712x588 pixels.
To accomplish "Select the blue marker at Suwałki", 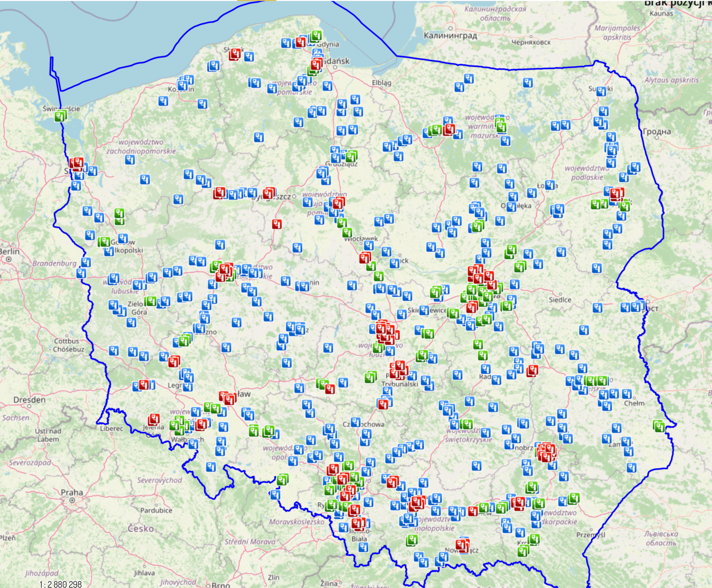I will point(601,91).
